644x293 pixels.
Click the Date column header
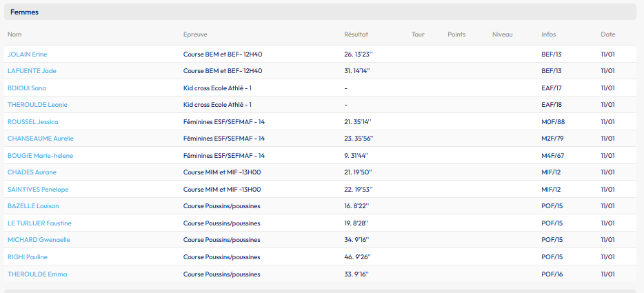click(607, 34)
